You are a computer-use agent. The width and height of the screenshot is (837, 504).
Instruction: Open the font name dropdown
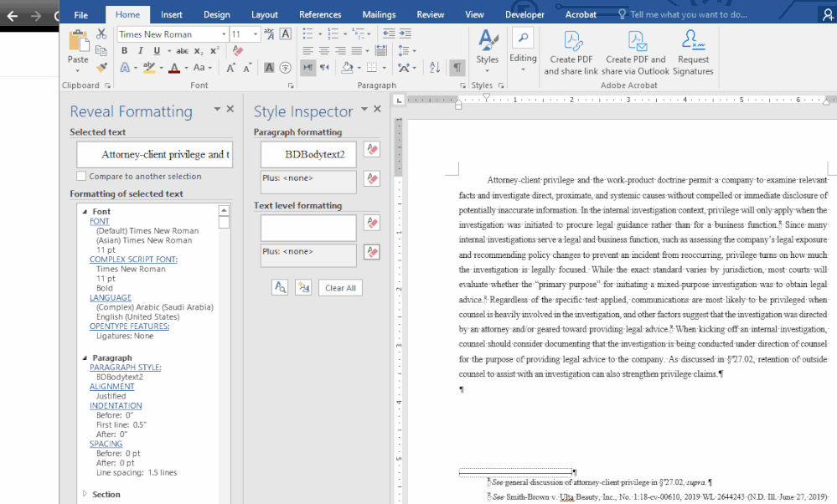pos(224,34)
